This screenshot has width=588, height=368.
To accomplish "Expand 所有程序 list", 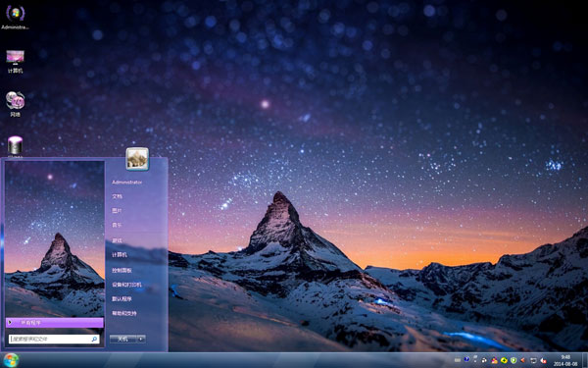I will click(54, 323).
